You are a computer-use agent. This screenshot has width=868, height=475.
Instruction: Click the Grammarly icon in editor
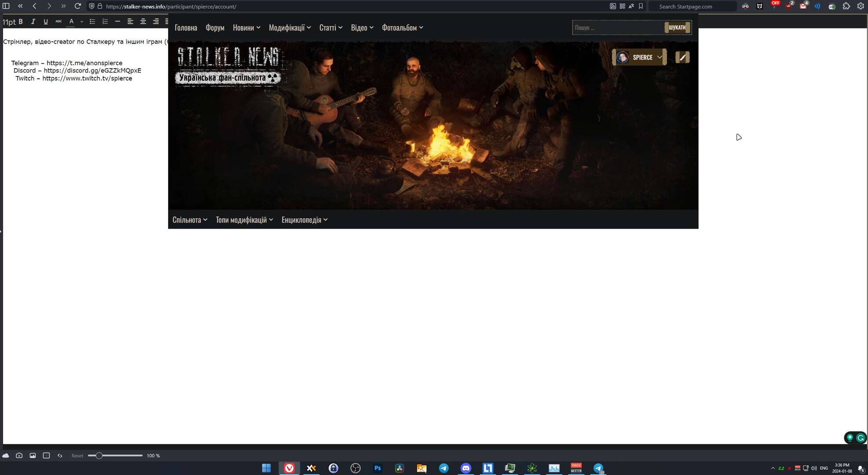pyautogui.click(x=861, y=438)
